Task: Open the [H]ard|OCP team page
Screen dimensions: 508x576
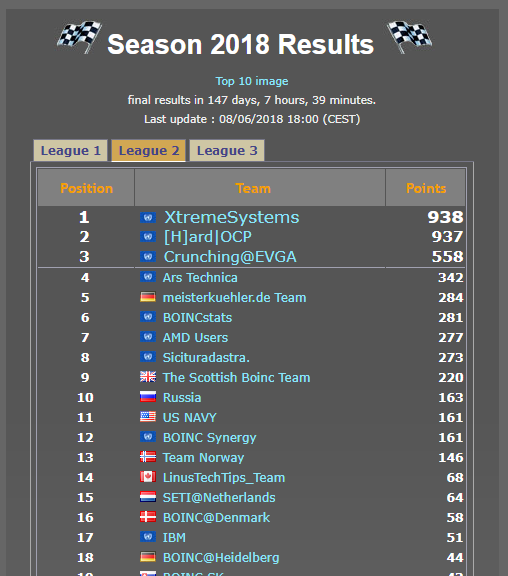Action: 208,237
